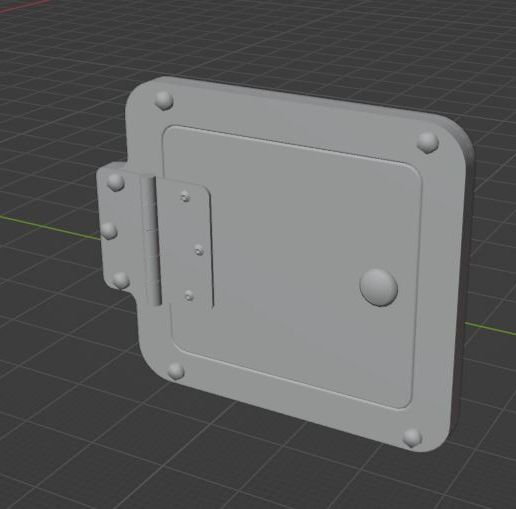Click the inner recessed door panel center
The height and width of the screenshot is (509, 516).
[293, 267]
